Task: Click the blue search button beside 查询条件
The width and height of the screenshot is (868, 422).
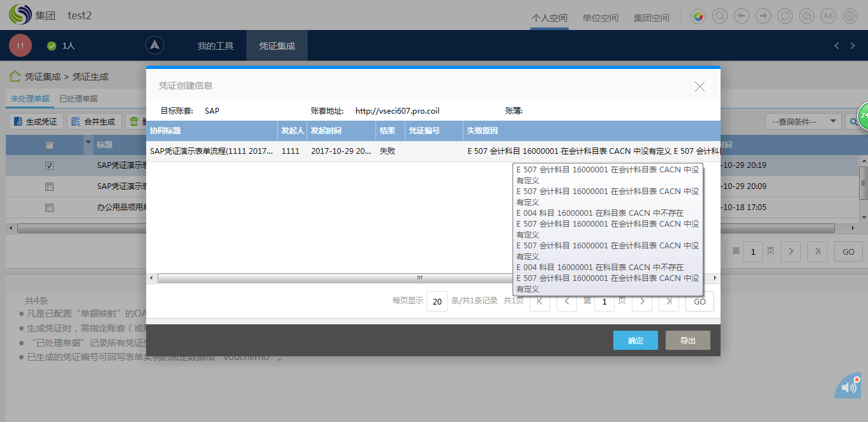Action: (854, 121)
